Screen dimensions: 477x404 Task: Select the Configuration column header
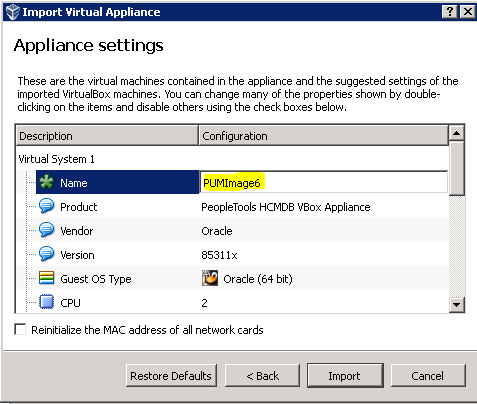point(323,136)
